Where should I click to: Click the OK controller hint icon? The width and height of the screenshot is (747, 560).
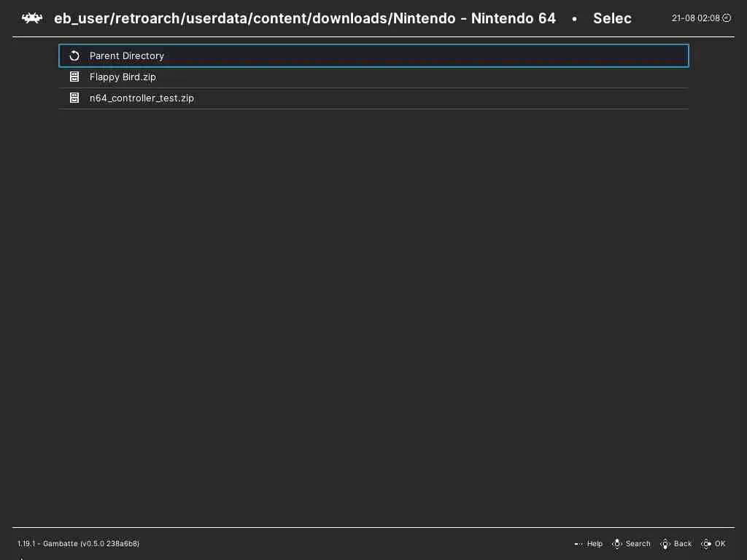tap(706, 543)
